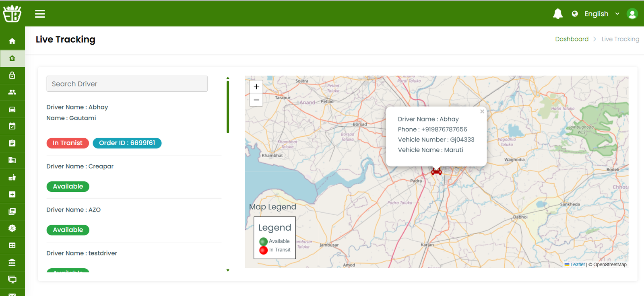Click the bank building sidebar icon
644x296 pixels.
pos(12,263)
